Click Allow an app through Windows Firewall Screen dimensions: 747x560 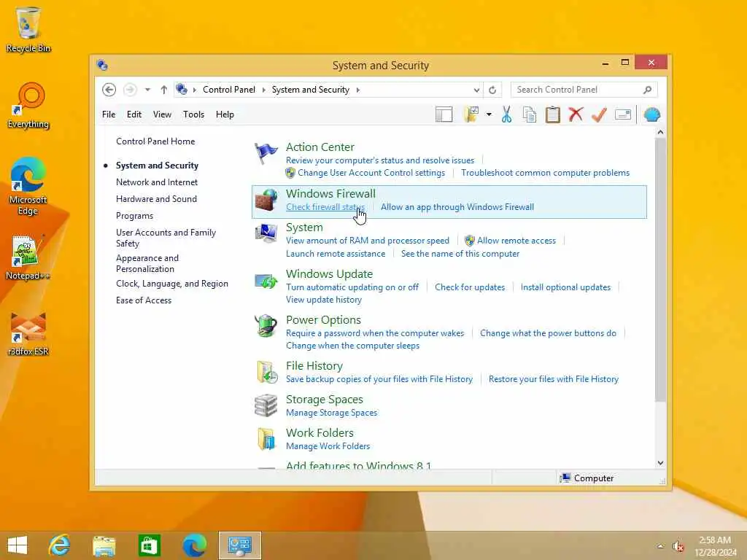click(x=457, y=207)
